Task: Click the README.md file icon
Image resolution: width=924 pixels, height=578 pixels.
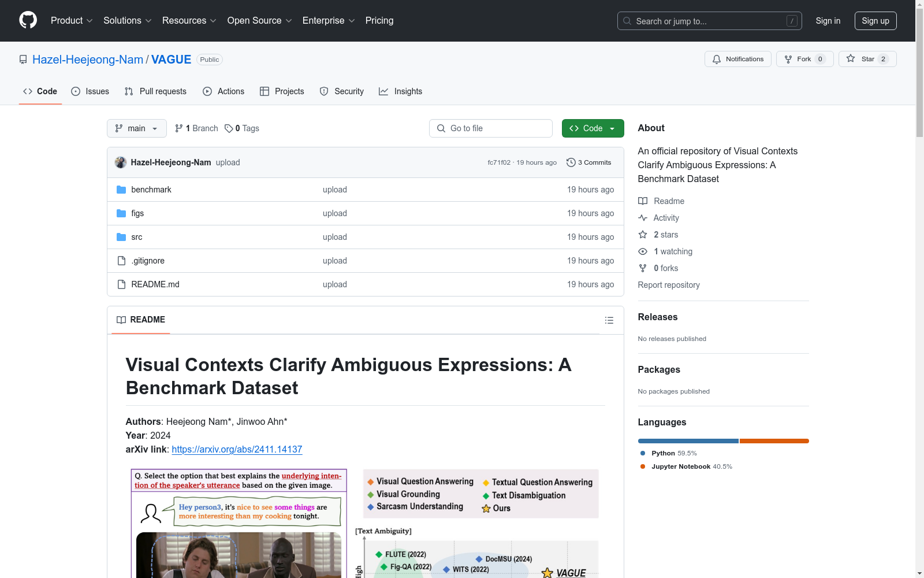Action: coord(121,284)
